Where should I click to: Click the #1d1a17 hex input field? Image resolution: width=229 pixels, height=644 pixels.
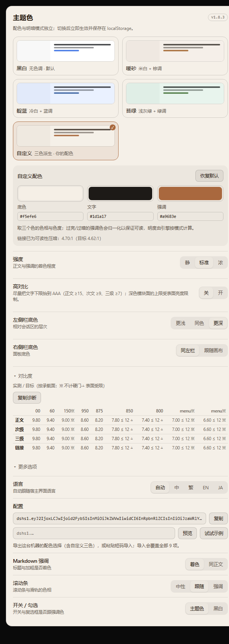(x=120, y=216)
